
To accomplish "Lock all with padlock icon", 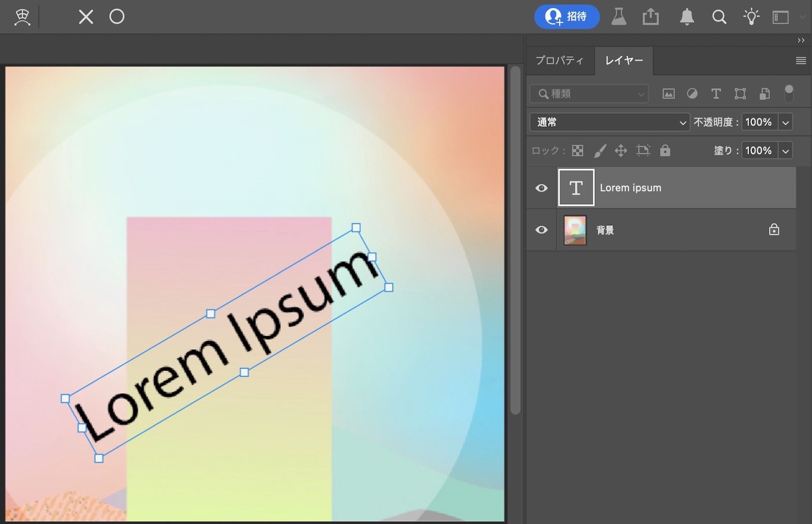I will point(665,151).
